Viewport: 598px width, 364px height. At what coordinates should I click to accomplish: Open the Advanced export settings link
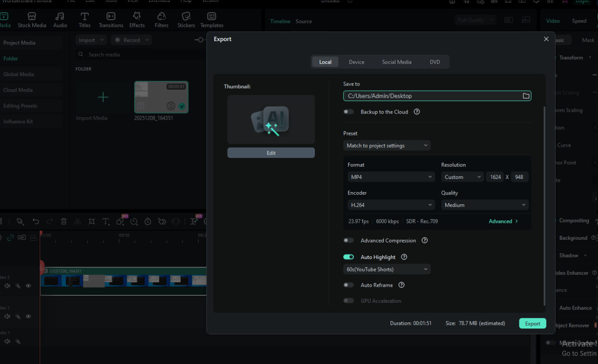(x=503, y=221)
